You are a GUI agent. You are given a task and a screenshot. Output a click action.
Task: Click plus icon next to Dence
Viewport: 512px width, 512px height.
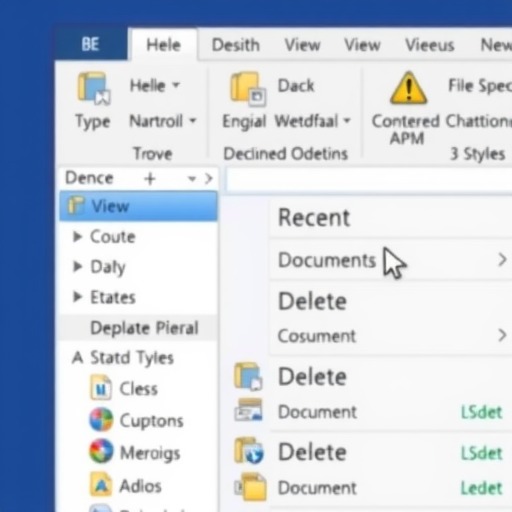[150, 179]
